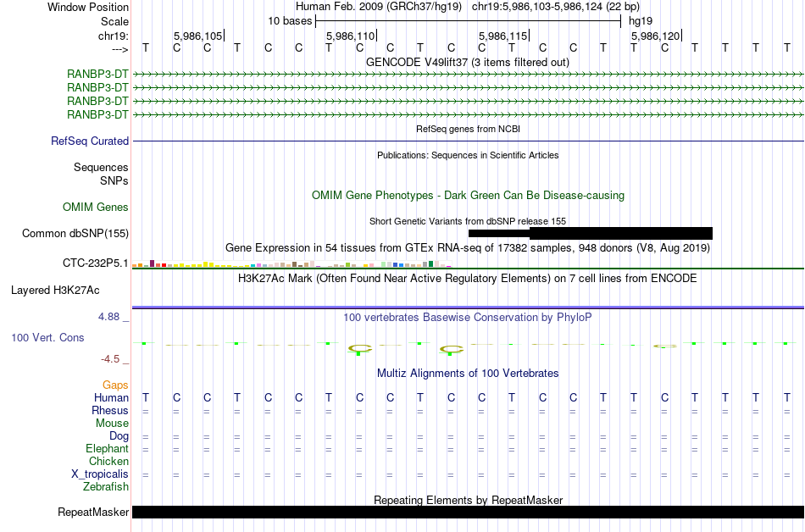Screen dimensions: 805x532
Task: Click the OMIM Genes label
Action: (96, 207)
